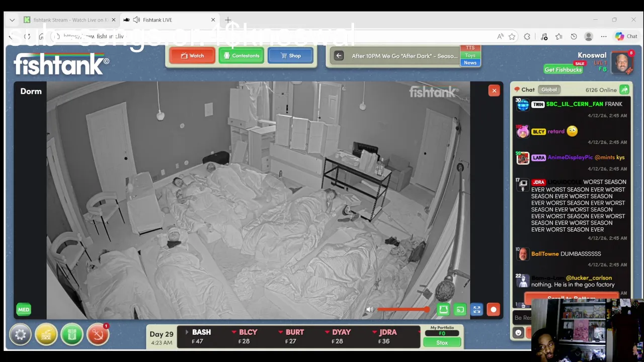Open the Contestants page
644x362 pixels.
[x=241, y=56]
